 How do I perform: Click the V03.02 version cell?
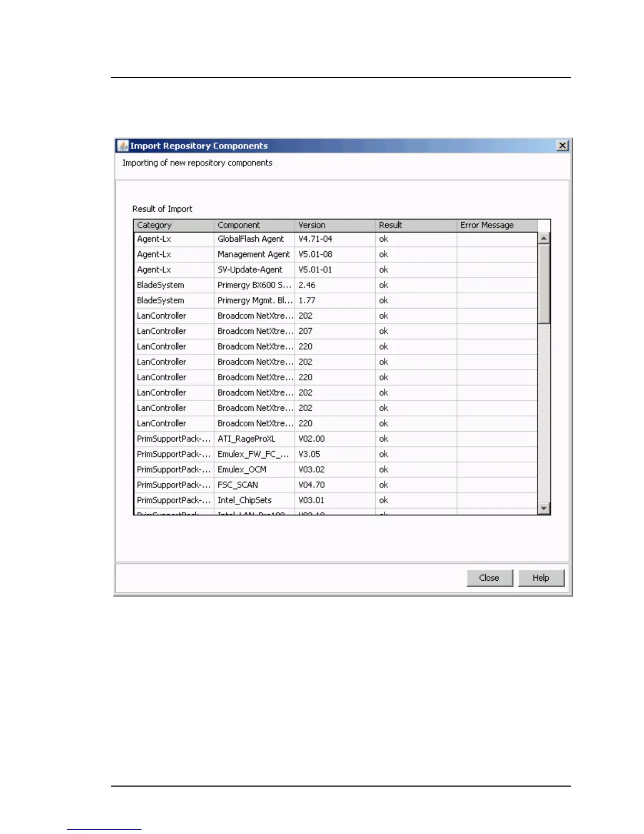335,469
